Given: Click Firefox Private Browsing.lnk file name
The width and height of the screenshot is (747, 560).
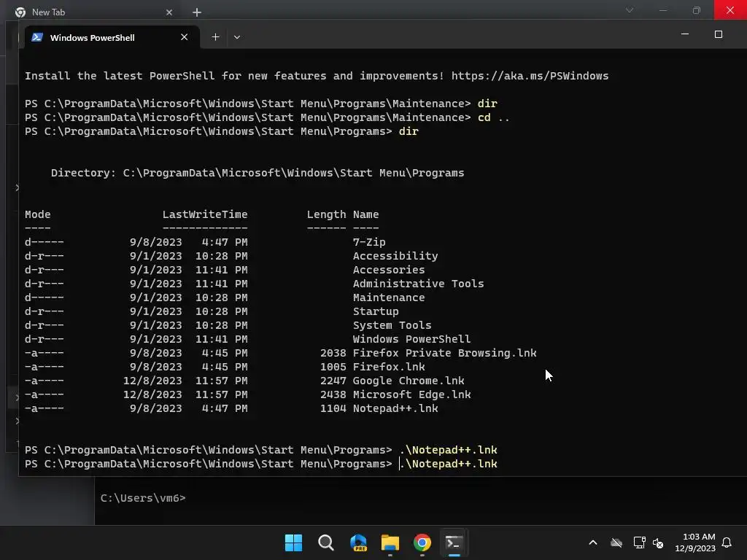Looking at the screenshot, I should pos(444,352).
